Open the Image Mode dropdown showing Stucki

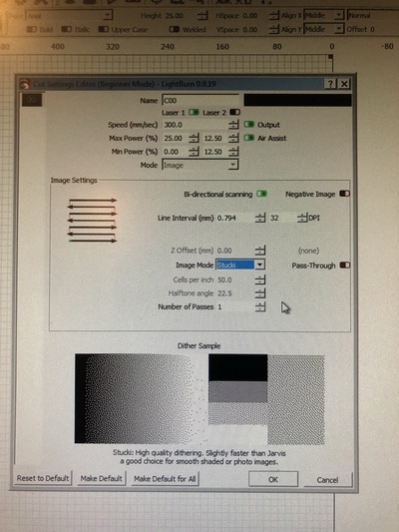(240, 265)
